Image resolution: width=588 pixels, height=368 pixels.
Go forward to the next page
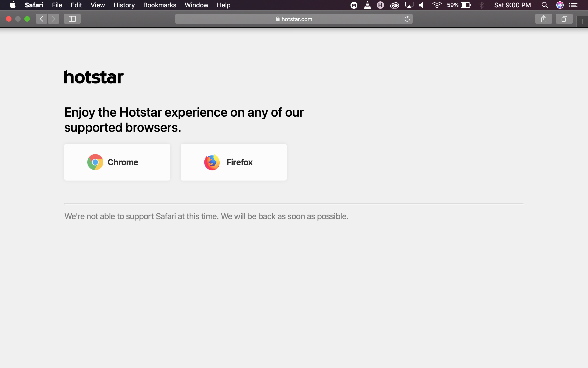pyautogui.click(x=54, y=19)
